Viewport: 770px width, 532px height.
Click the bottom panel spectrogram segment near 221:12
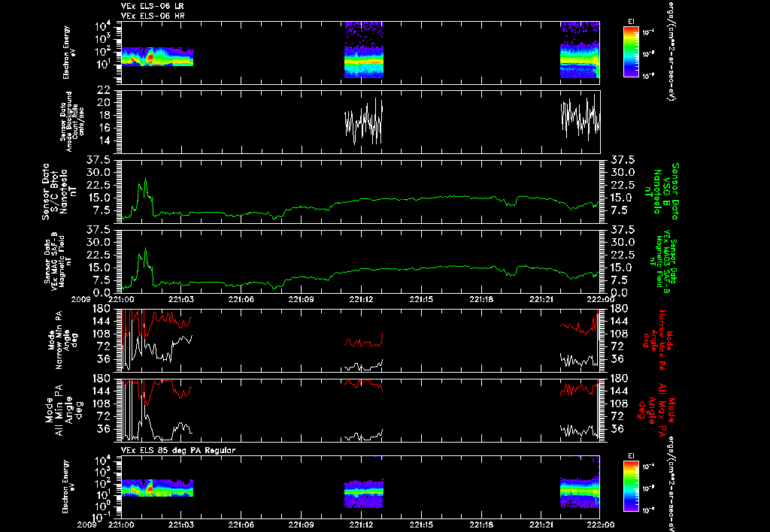(x=364, y=493)
